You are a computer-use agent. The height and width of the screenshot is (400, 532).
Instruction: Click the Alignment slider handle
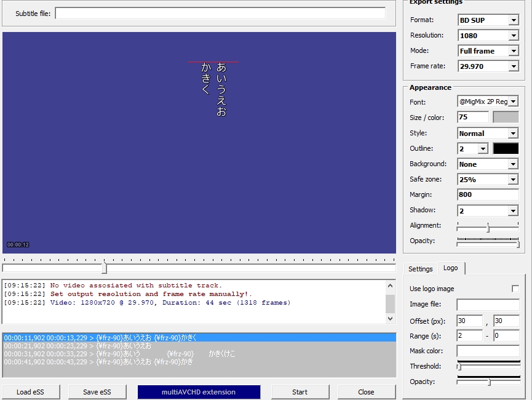click(x=488, y=228)
